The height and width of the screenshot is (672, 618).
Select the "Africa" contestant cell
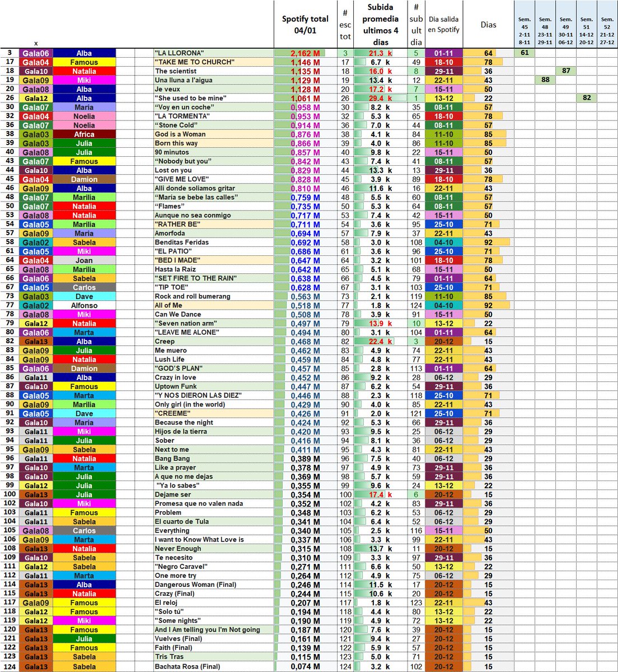pyautogui.click(x=84, y=134)
